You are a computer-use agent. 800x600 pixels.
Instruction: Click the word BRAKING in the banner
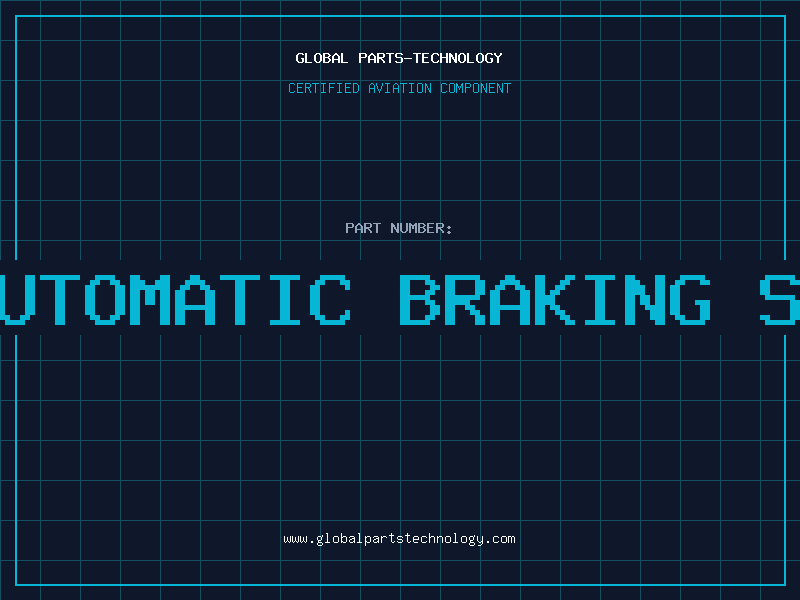tap(555, 300)
